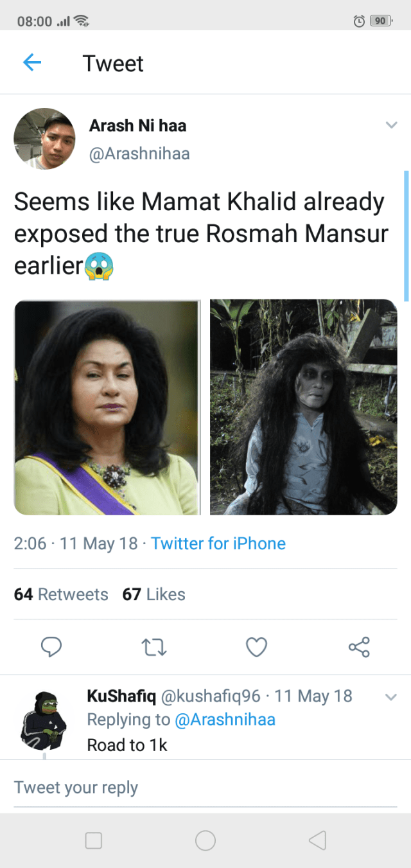View the 64 Retweets list
Viewport: 411px width, 868px height.
(61, 594)
